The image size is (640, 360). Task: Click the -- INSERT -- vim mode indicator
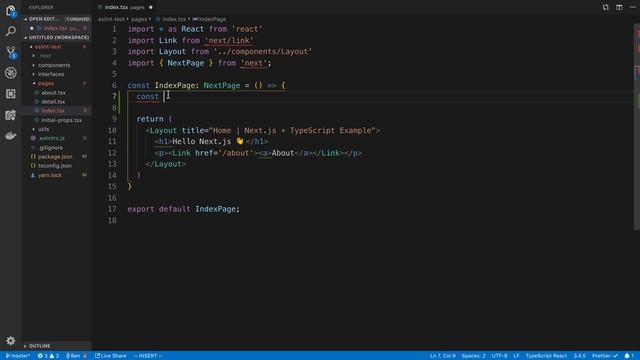tap(148, 356)
